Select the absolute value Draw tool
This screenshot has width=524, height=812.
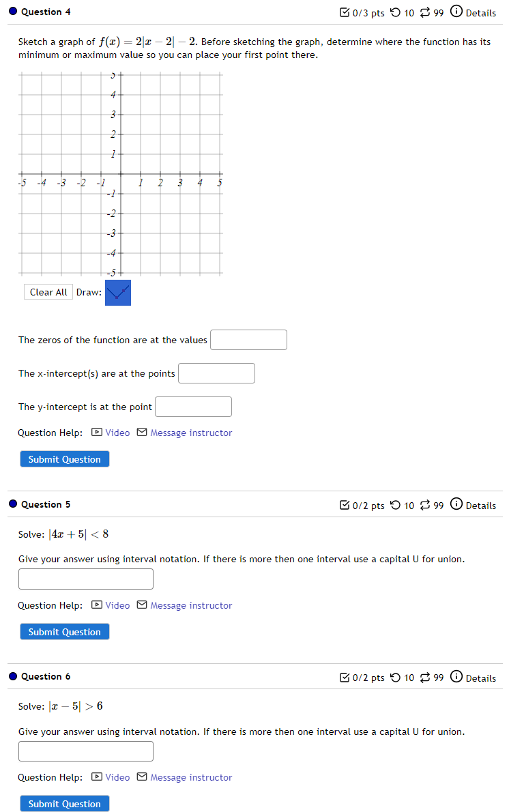117,292
